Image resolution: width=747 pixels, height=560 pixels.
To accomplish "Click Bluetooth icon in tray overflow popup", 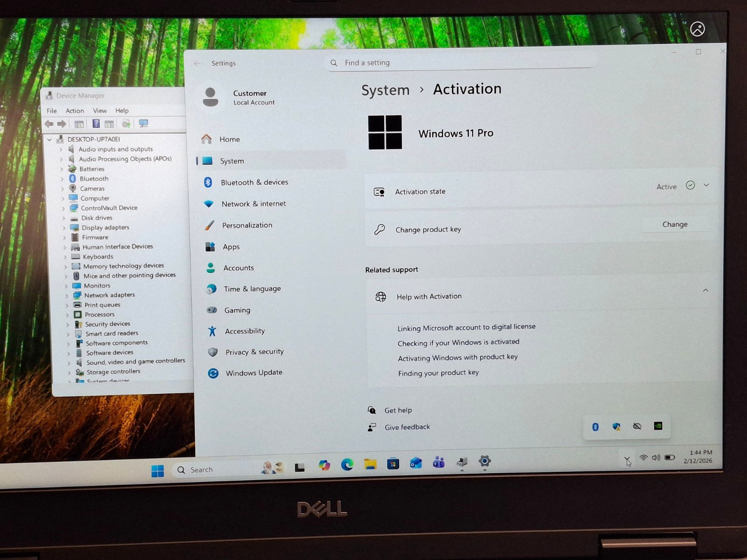I will (595, 427).
